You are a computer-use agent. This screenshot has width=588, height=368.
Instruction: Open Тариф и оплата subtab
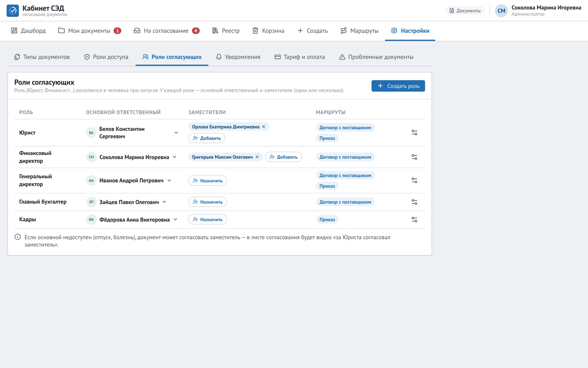tap(300, 57)
